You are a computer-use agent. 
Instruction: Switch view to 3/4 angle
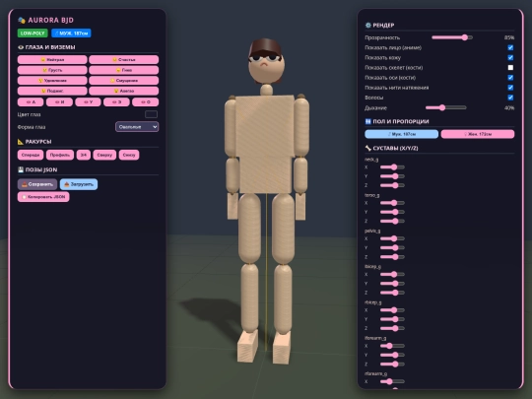click(x=84, y=155)
